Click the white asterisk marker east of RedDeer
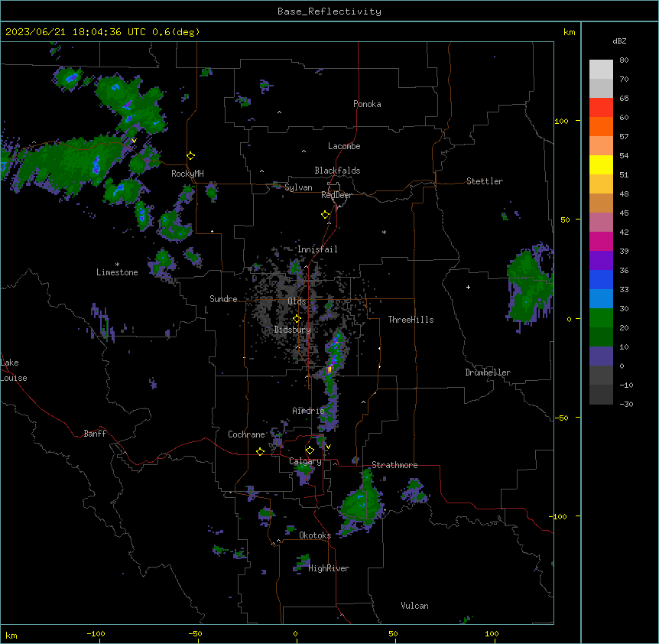 click(x=384, y=232)
